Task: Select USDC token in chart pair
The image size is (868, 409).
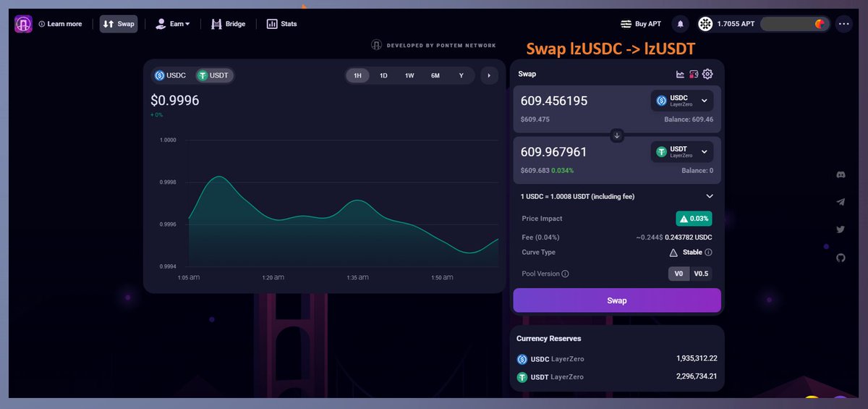Action: click(x=171, y=75)
